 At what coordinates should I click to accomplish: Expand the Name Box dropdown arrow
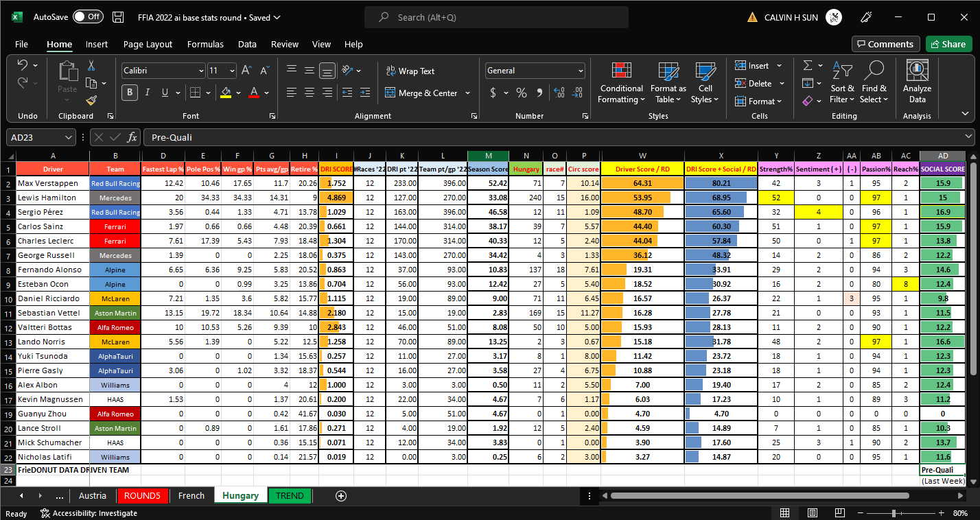click(68, 137)
